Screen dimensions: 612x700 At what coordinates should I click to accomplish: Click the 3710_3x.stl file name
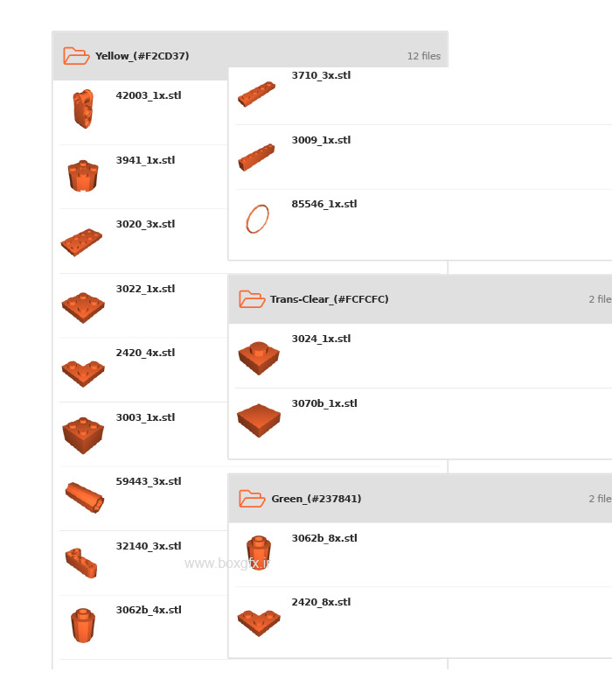point(321,76)
